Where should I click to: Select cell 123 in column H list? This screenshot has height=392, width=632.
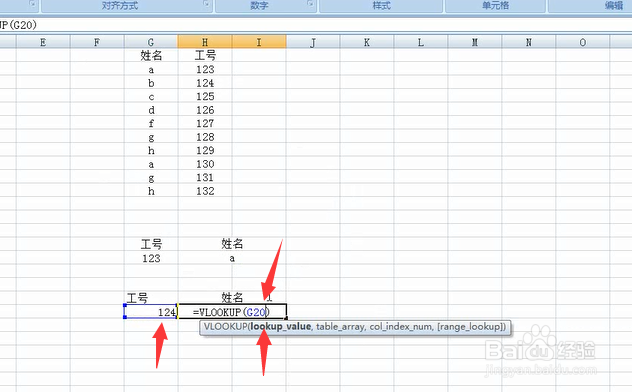pos(205,69)
